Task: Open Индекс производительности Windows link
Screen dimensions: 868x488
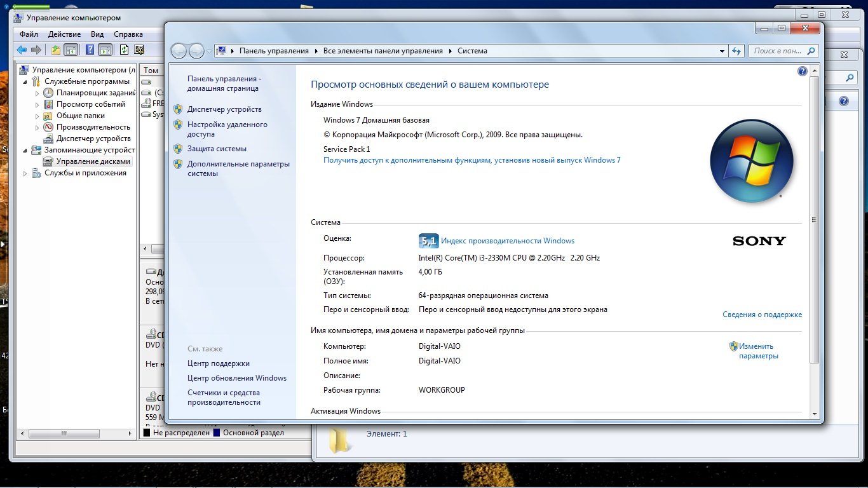Action: point(508,241)
